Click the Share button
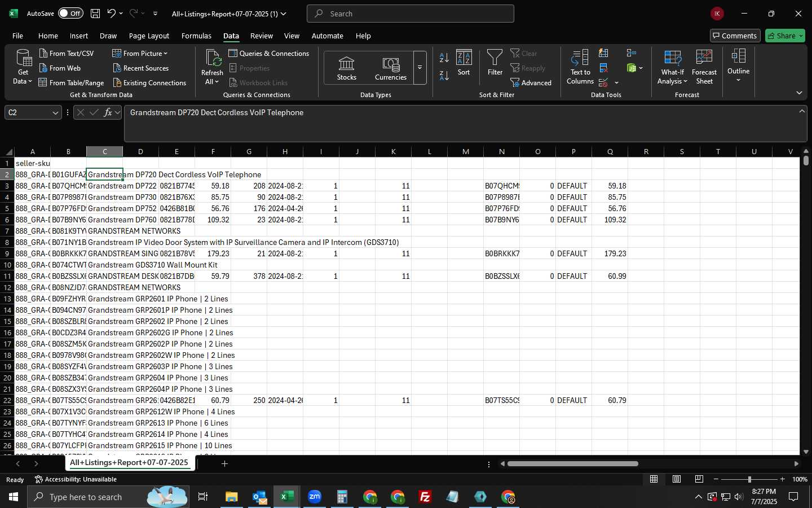The width and height of the screenshot is (812, 508). (x=785, y=36)
